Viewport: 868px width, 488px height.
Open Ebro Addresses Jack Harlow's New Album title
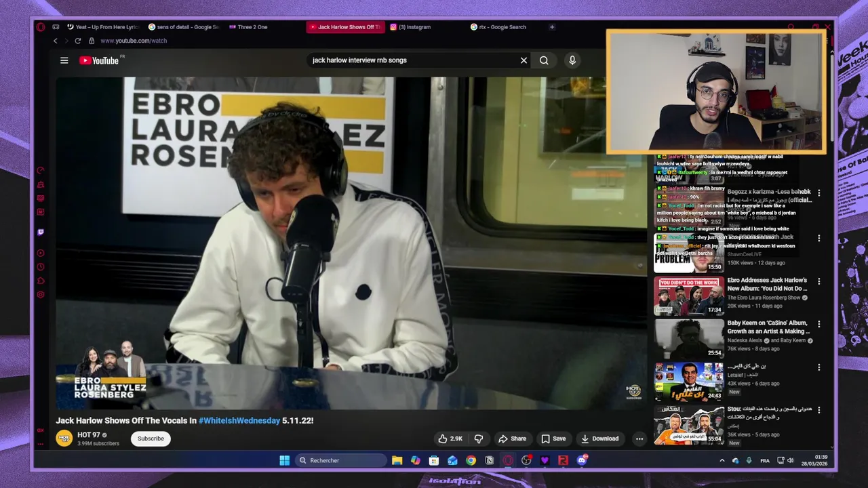(767, 284)
